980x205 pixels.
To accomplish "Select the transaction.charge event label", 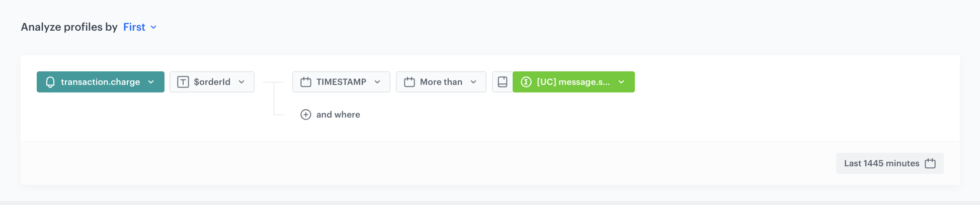I will (101, 82).
